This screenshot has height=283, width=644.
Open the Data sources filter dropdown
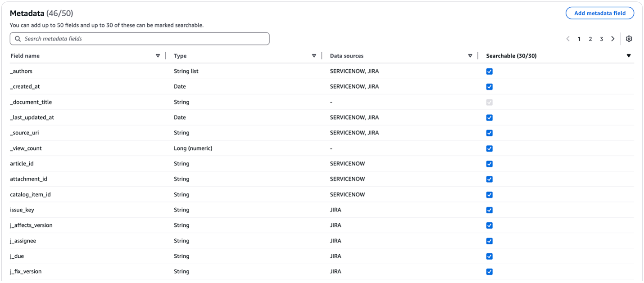point(470,55)
